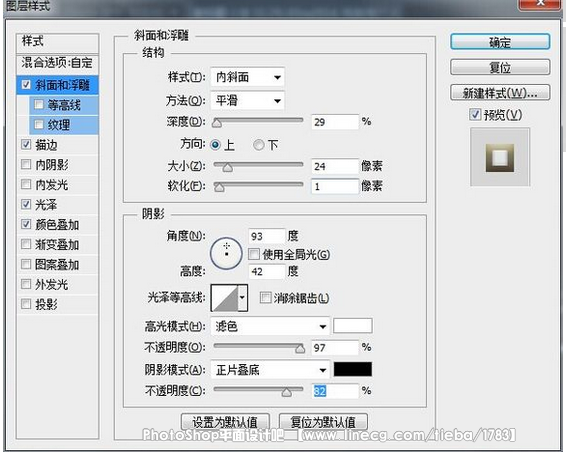Click the black shadow color swatch
This screenshot has width=566, height=452.
click(353, 369)
